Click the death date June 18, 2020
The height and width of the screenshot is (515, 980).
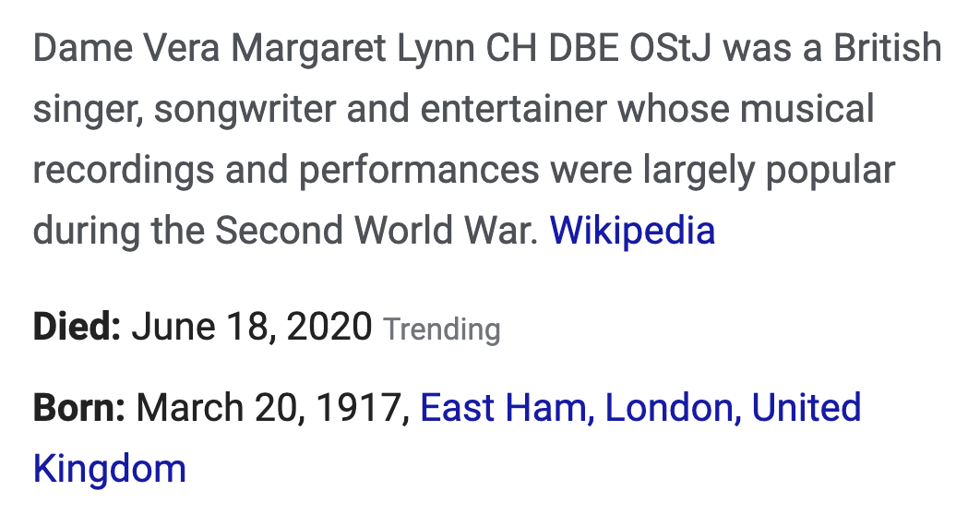pos(252,327)
